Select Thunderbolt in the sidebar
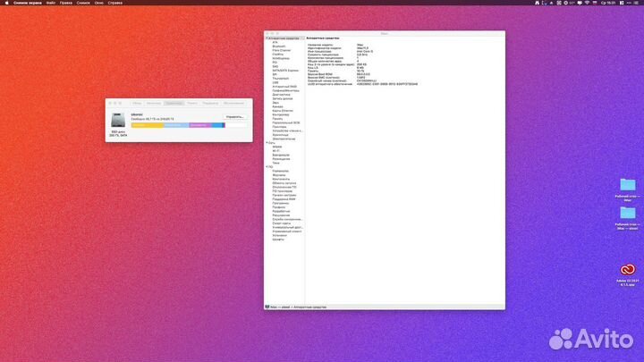The image size is (644, 362). click(x=281, y=79)
